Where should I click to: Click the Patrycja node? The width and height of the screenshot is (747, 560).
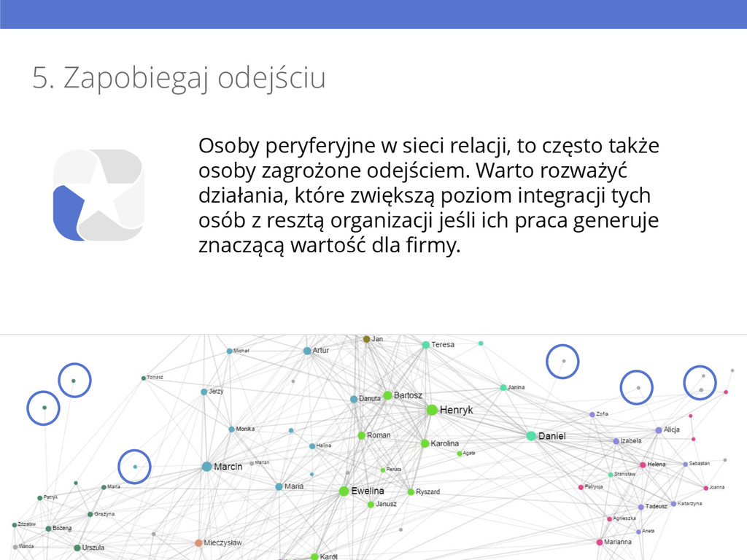[x=581, y=487]
